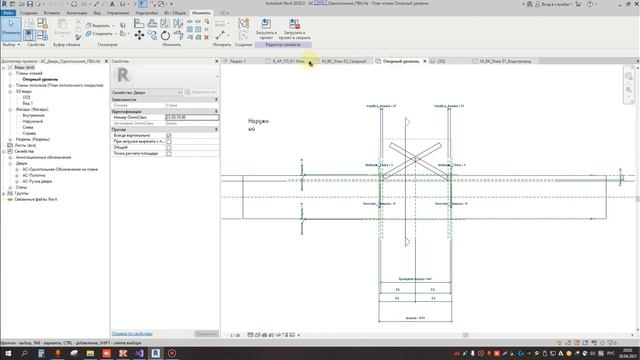This screenshot has height=360, width=640.
Task: Switch to the Вставить ribbon tab
Action: click(52, 13)
